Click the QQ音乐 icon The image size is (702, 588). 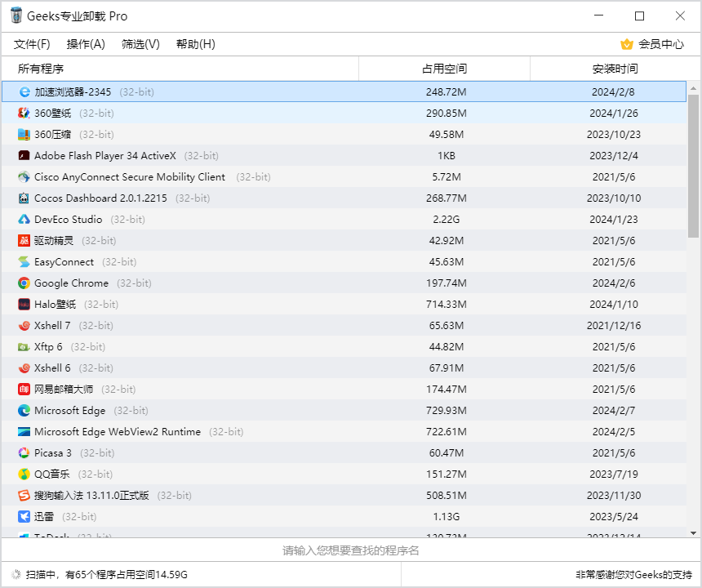24,474
